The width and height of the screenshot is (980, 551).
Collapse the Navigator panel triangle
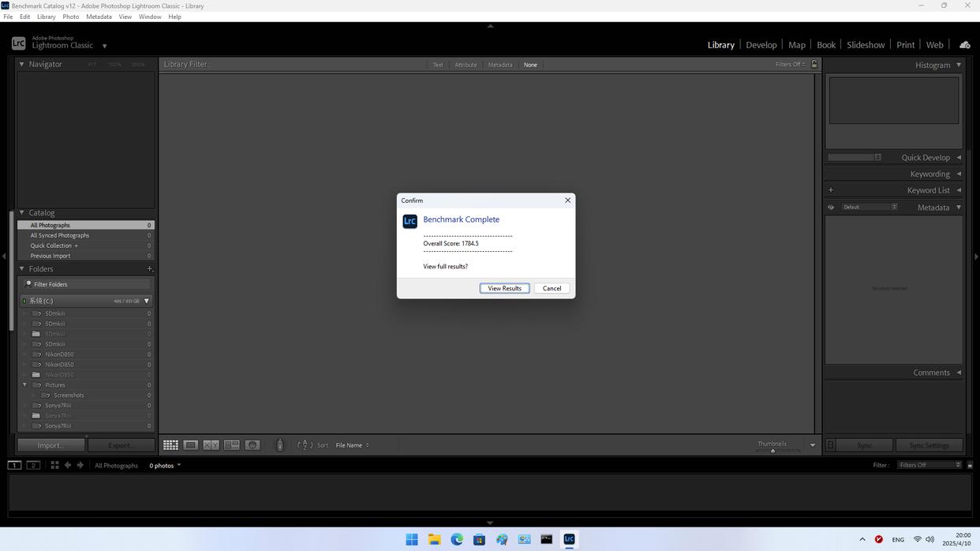22,65
